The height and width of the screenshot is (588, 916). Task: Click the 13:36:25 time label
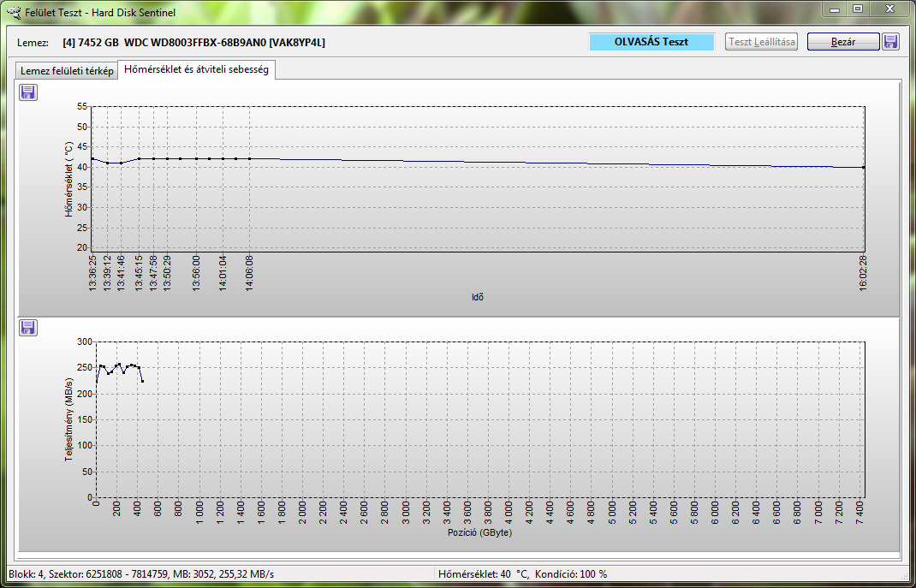coord(92,272)
